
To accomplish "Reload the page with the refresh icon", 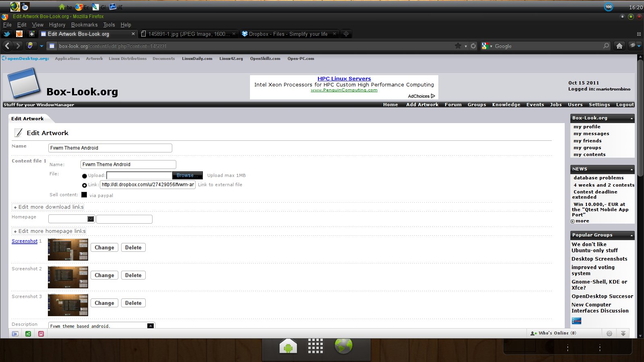I will click(473, 46).
